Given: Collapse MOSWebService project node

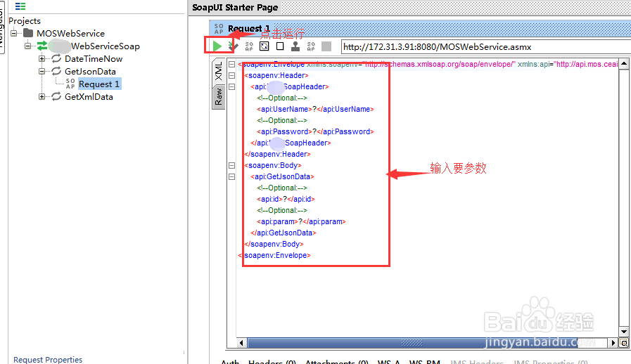Looking at the screenshot, I should (14, 33).
